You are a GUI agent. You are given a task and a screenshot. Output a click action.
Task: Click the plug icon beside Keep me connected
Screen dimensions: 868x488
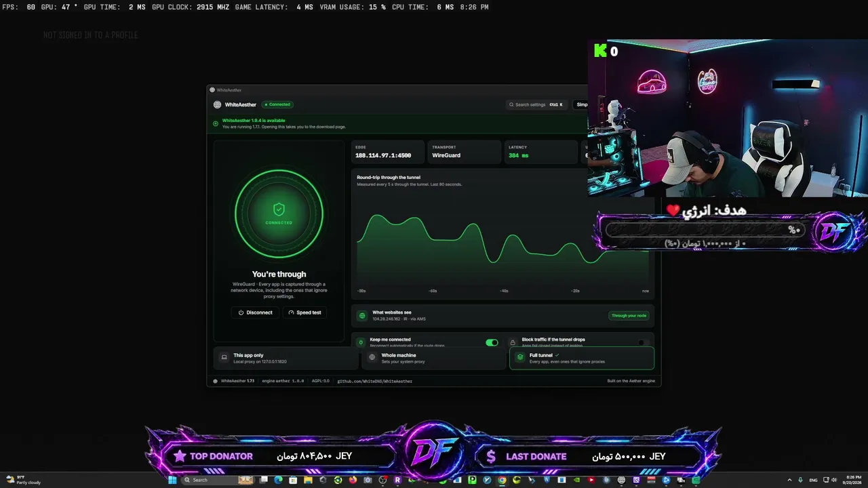361,342
